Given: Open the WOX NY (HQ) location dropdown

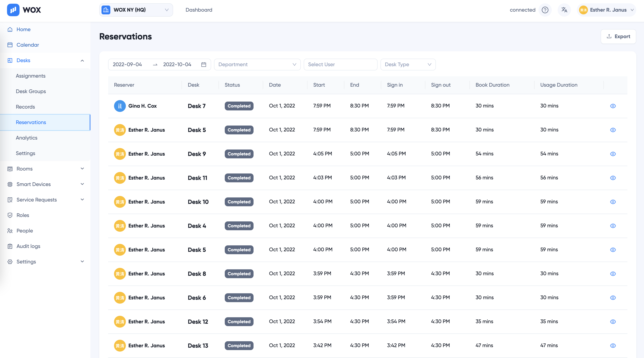Looking at the screenshot, I should tap(136, 10).
